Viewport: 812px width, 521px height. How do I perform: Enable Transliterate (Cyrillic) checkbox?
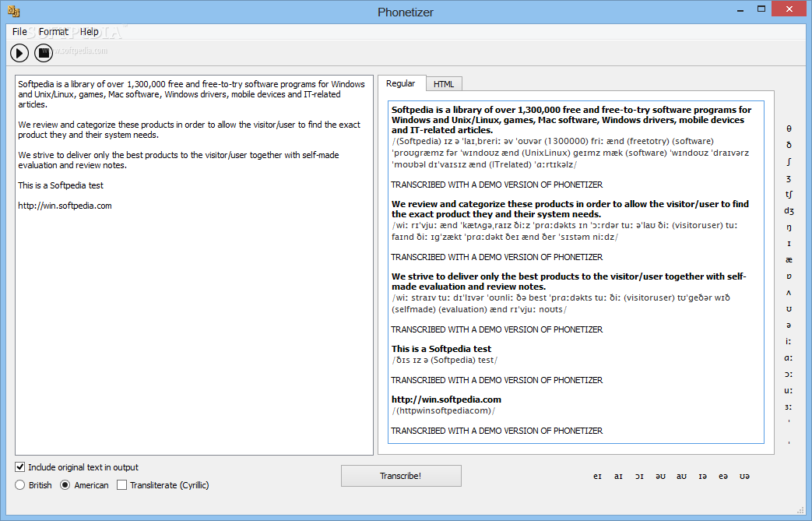point(121,485)
